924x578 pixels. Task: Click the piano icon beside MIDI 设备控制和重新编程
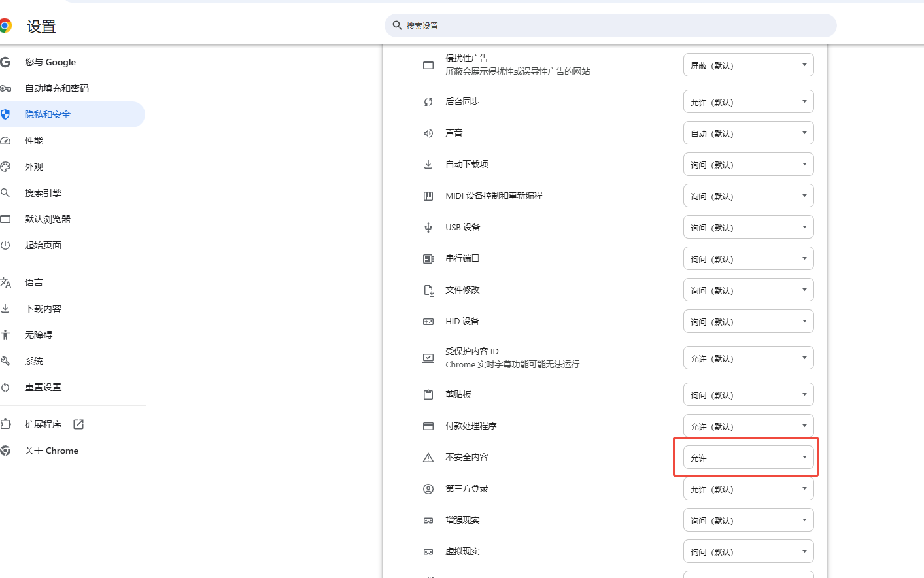pyautogui.click(x=428, y=196)
